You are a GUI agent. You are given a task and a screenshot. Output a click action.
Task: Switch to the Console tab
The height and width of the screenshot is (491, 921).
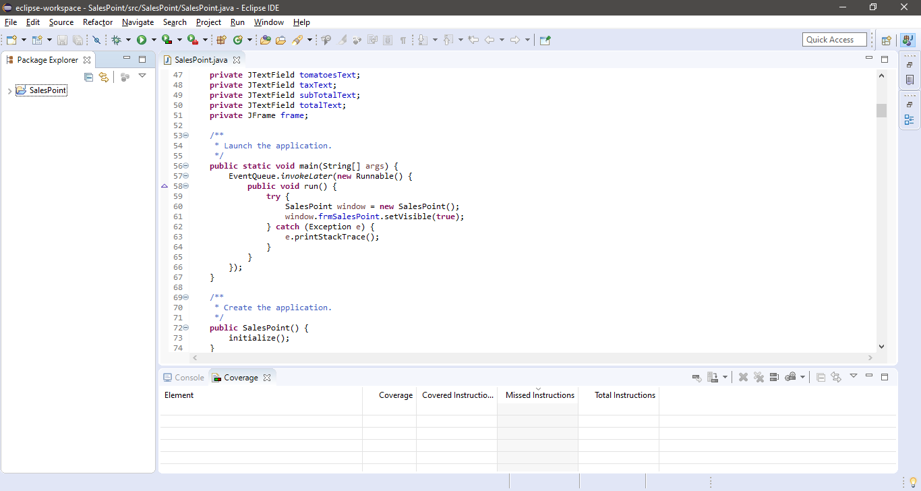(183, 378)
